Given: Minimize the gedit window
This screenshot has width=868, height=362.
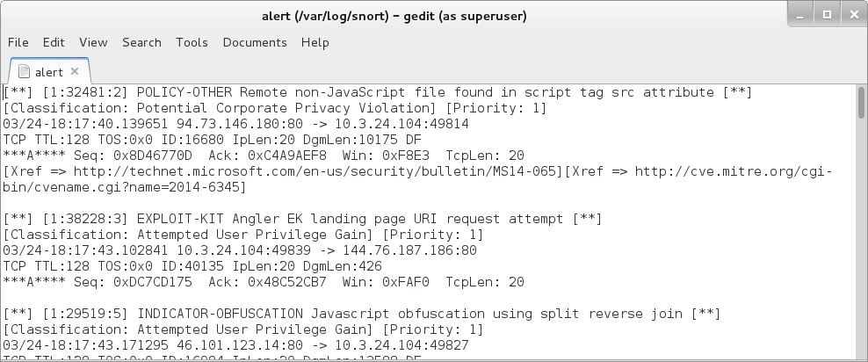Looking at the screenshot, I should [801, 13].
